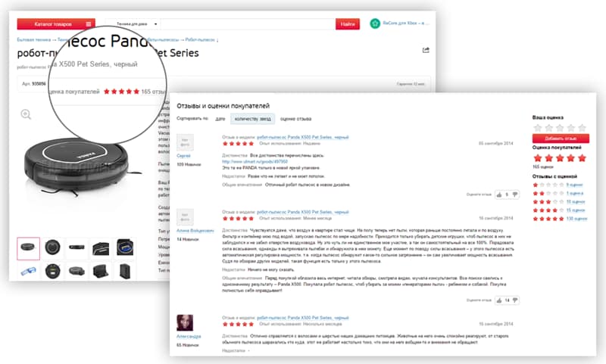Click the hamburger icon in catalog button

[89, 24]
